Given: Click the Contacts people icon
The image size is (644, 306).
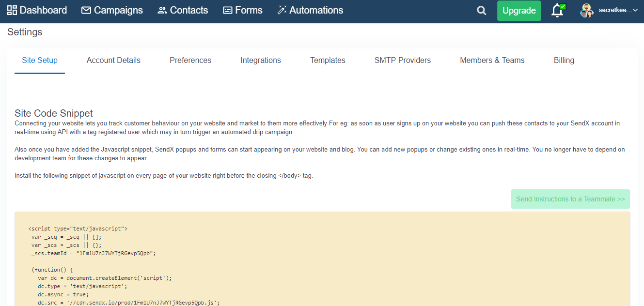Looking at the screenshot, I should point(162,10).
